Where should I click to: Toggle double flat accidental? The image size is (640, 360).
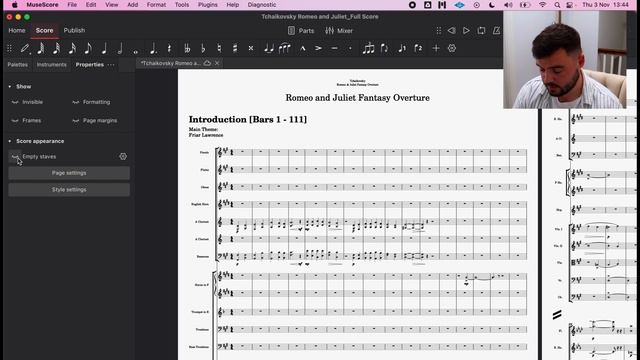(x=187, y=49)
